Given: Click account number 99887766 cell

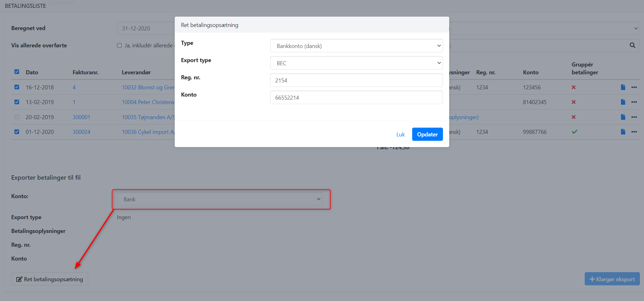Looking at the screenshot, I should pyautogui.click(x=535, y=132).
